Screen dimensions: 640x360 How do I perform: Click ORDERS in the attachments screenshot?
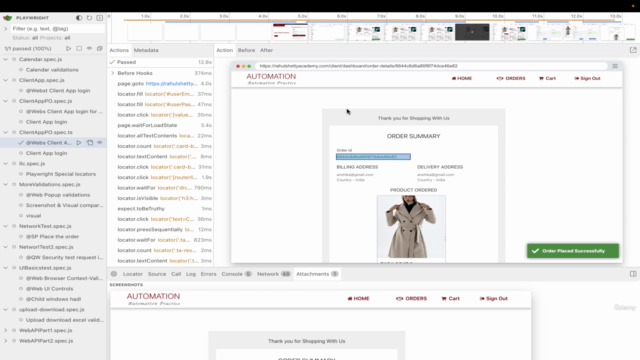(x=411, y=298)
